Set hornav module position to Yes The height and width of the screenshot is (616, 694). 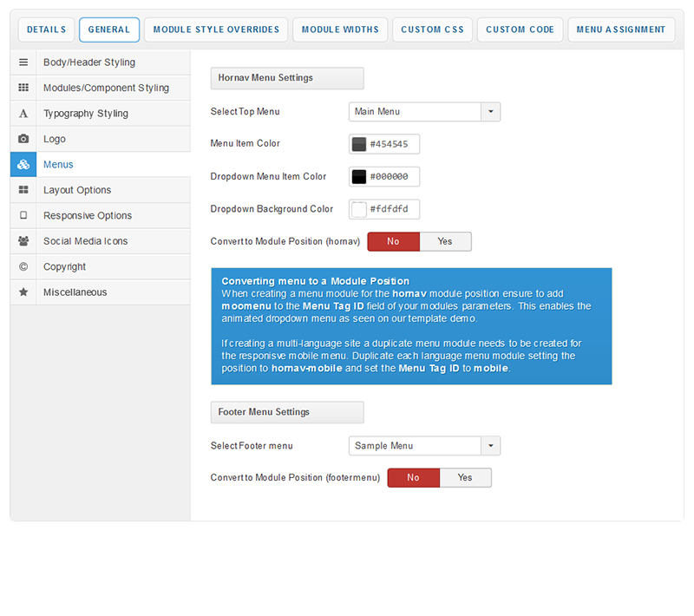[445, 241]
